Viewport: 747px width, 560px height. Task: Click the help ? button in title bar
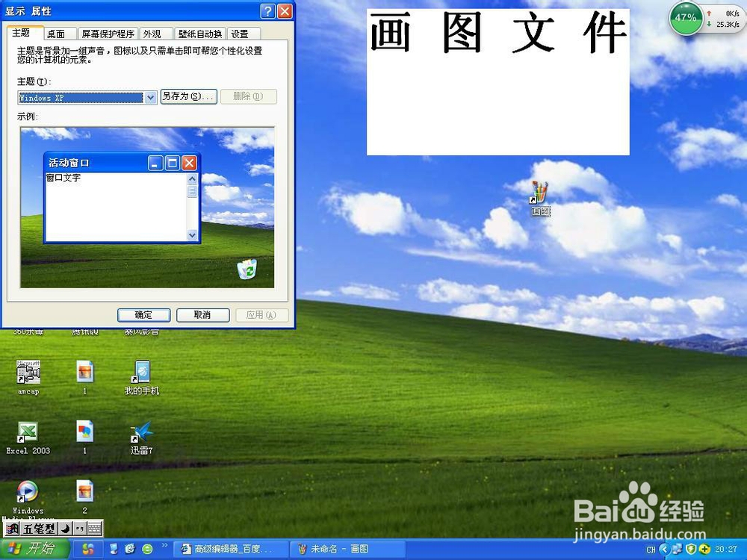pos(268,11)
